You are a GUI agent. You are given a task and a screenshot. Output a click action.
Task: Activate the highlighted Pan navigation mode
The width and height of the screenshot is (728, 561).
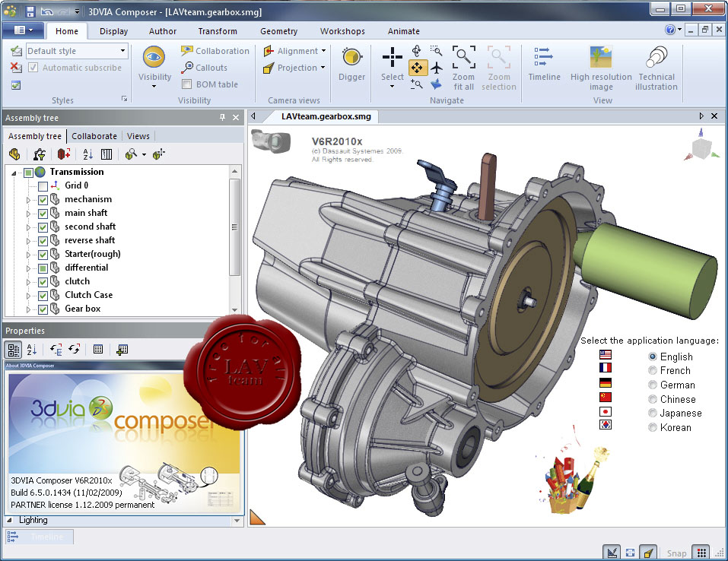(x=417, y=68)
